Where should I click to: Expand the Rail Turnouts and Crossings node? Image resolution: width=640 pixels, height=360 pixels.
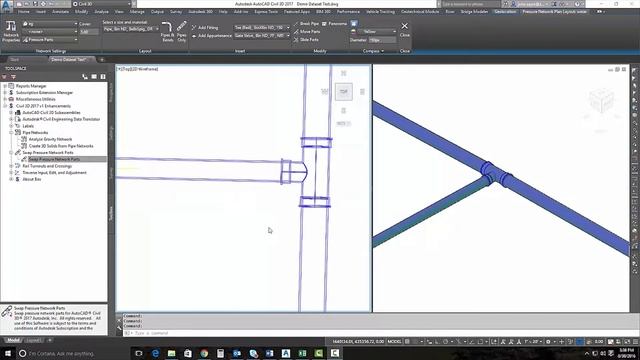(x=11, y=166)
